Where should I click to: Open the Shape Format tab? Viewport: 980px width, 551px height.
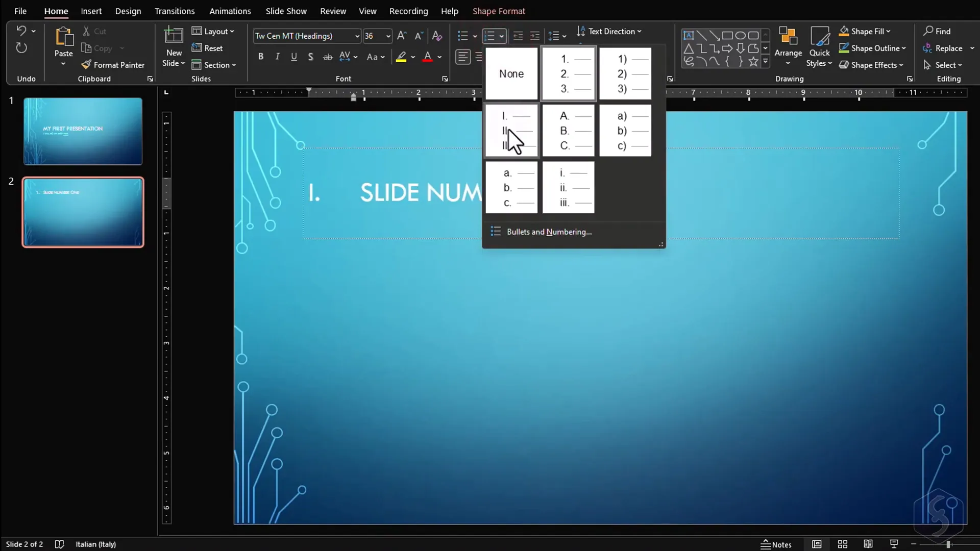click(x=499, y=11)
